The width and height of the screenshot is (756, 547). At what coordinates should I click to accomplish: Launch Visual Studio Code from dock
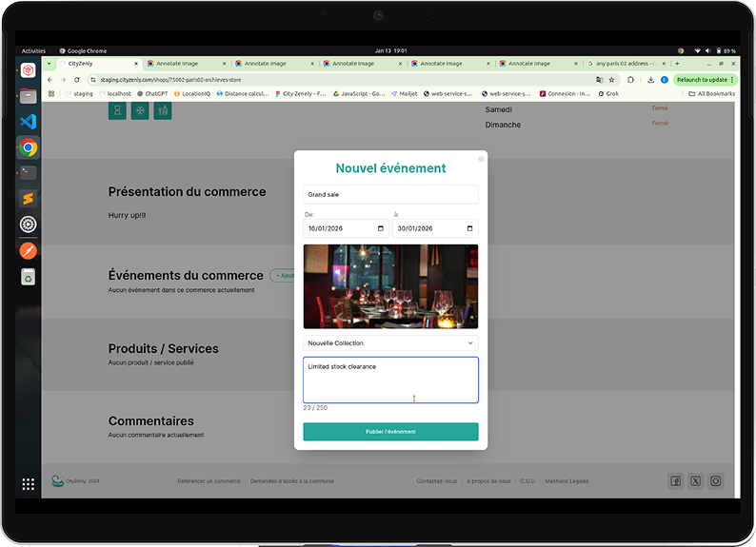(x=29, y=122)
